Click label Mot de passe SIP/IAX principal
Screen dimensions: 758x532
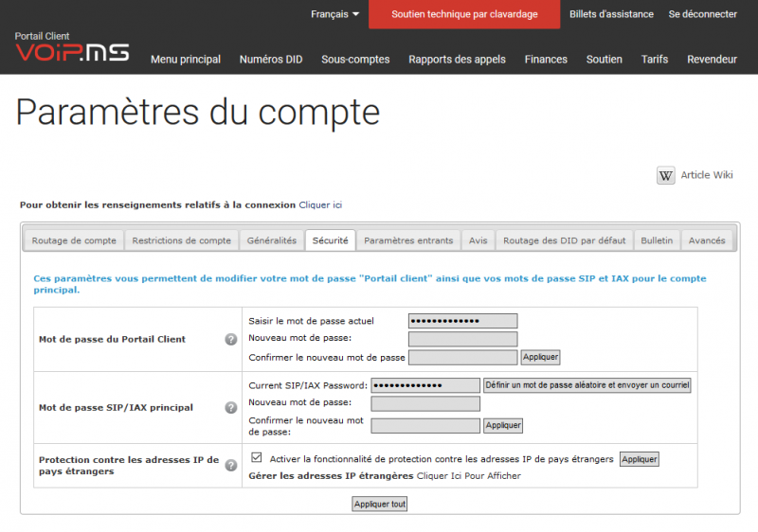click(116, 407)
